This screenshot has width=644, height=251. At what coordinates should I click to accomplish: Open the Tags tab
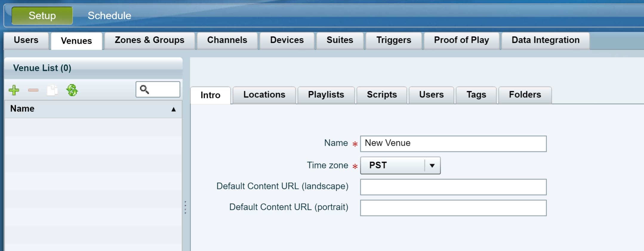pos(476,95)
